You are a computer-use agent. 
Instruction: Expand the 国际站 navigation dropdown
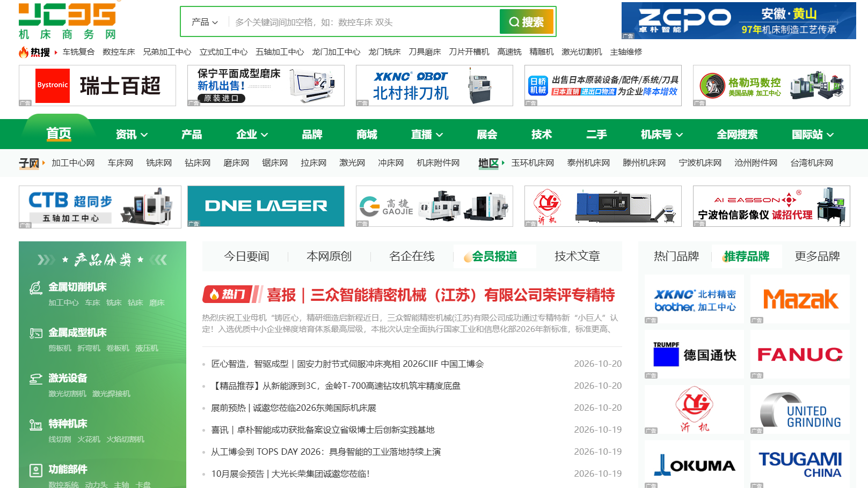[813, 135]
